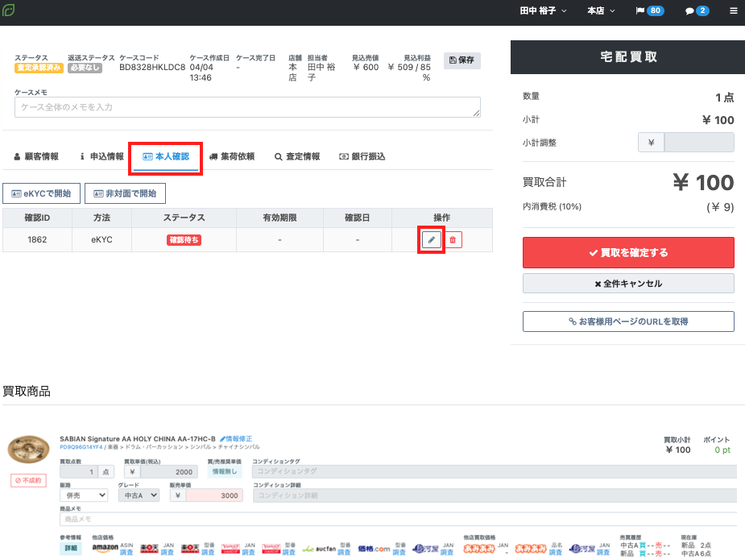
Task: Click the 情報無し recommended price badge
Action: pos(225,471)
